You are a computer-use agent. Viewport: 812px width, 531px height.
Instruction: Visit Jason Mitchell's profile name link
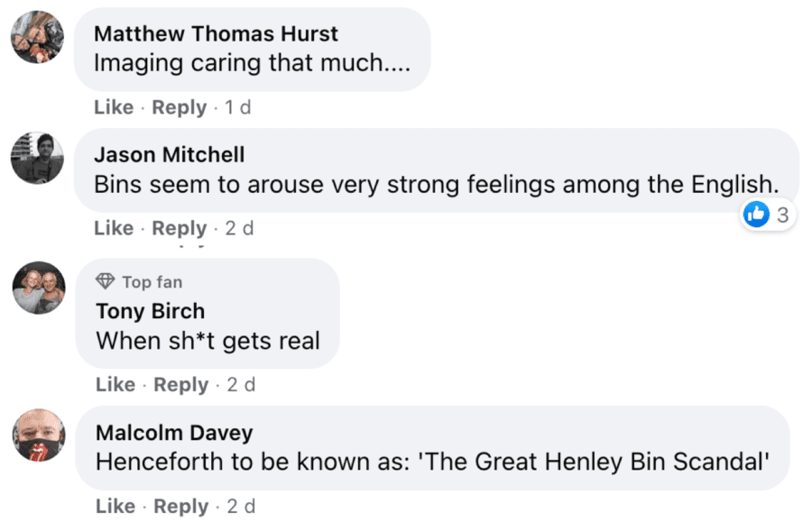(x=170, y=155)
